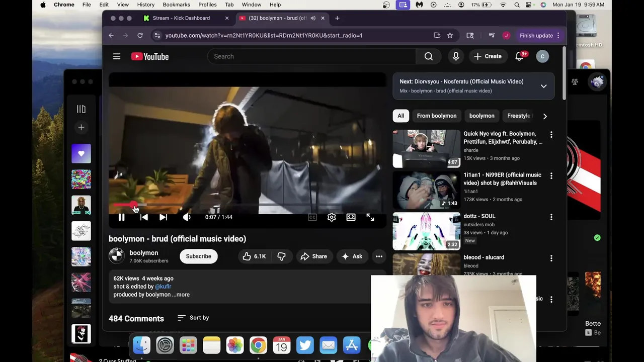The image size is (644, 362).
Task: Toggle theater mode on the player
Action: click(351, 217)
